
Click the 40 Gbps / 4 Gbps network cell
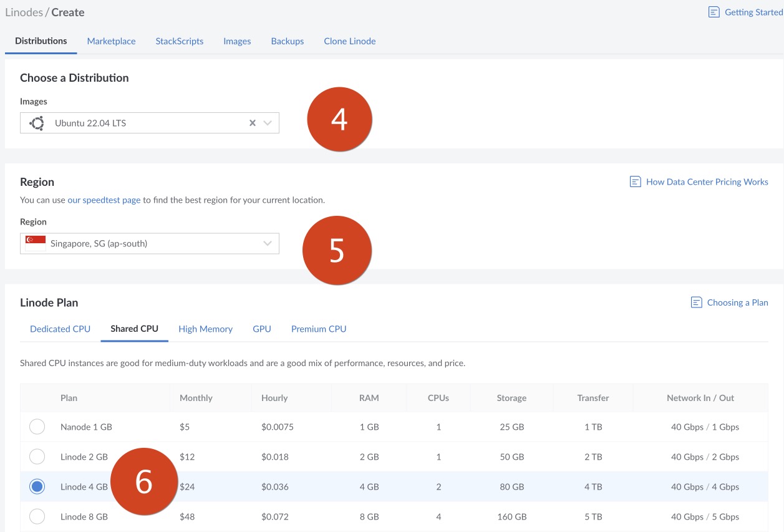point(705,487)
